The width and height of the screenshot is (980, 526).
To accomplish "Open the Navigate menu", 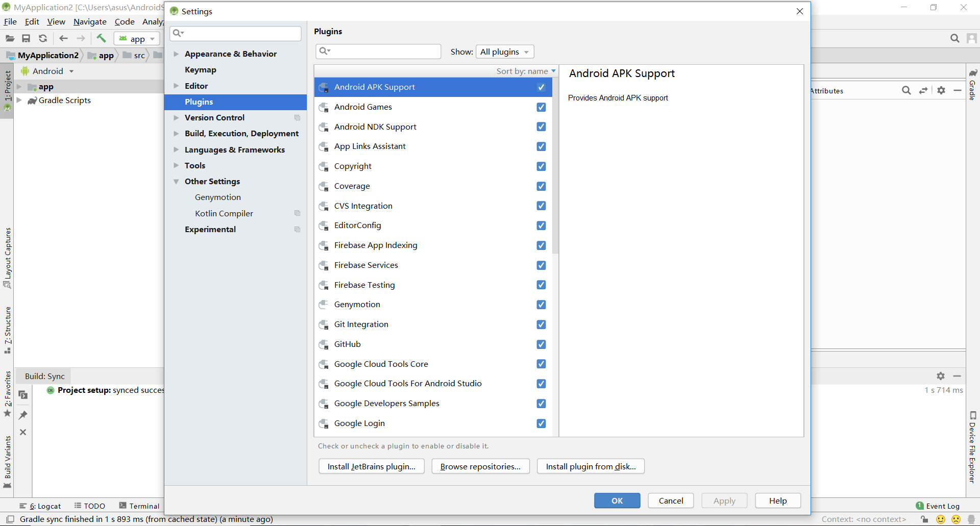I will click(x=90, y=21).
